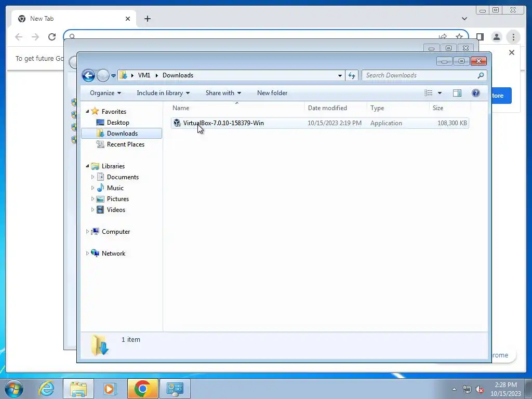Open Recent Places in Favorites
This screenshot has width=532, height=399.
coord(125,144)
